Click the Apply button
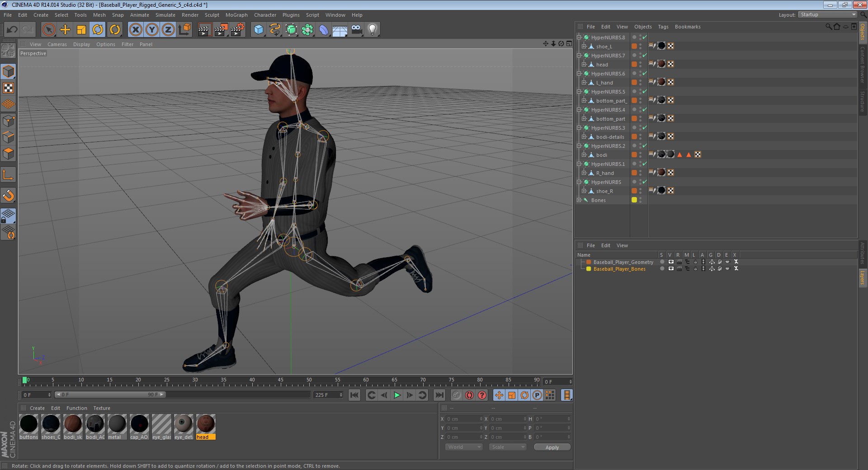 click(x=552, y=447)
